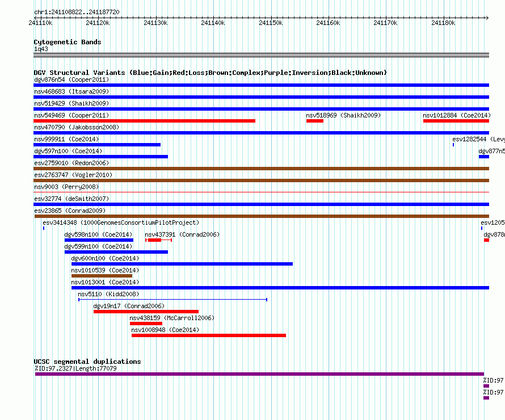Viewport: 505px width, 420px height.
Task: Click the long purple segmental duplication bar
Action: point(259,374)
